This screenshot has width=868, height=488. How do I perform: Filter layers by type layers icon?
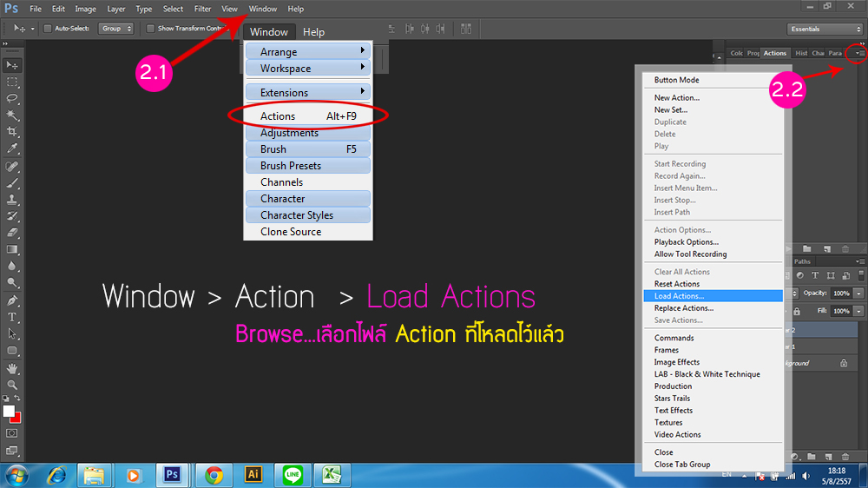point(815,275)
